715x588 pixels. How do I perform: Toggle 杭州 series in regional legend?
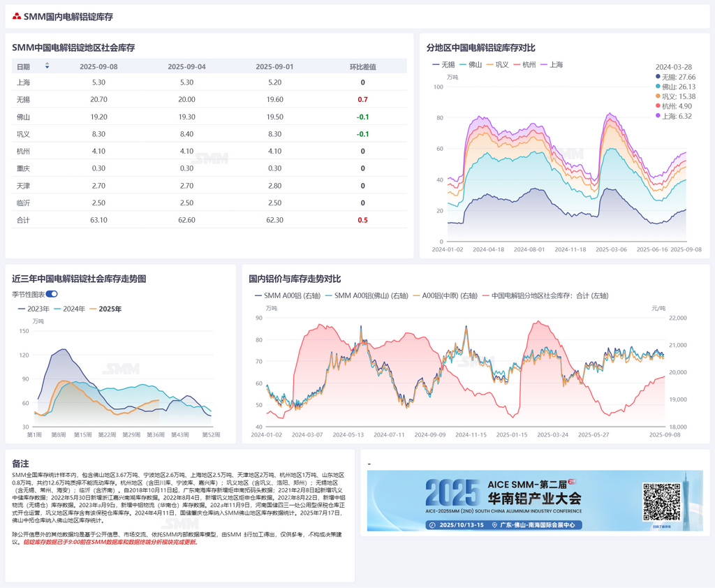point(524,65)
